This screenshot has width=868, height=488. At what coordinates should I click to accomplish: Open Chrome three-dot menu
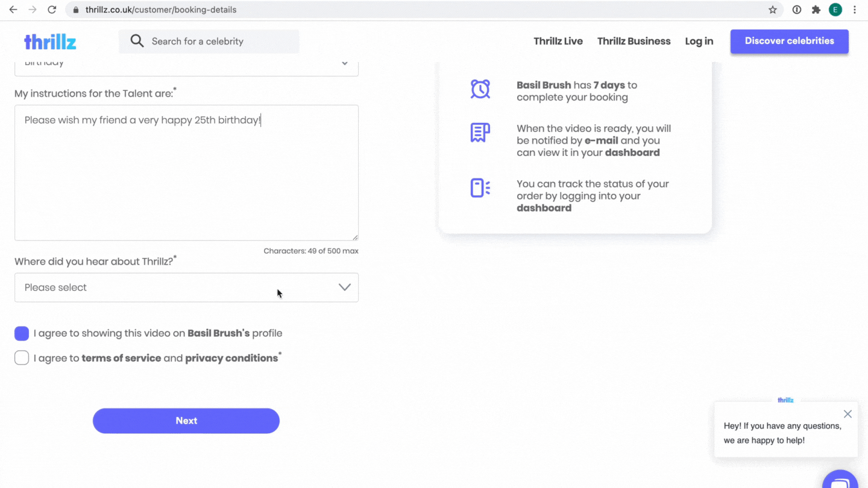pos(855,10)
